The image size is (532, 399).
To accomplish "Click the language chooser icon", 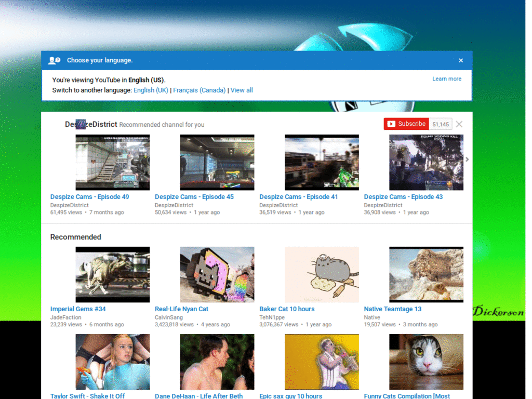I will tap(55, 61).
